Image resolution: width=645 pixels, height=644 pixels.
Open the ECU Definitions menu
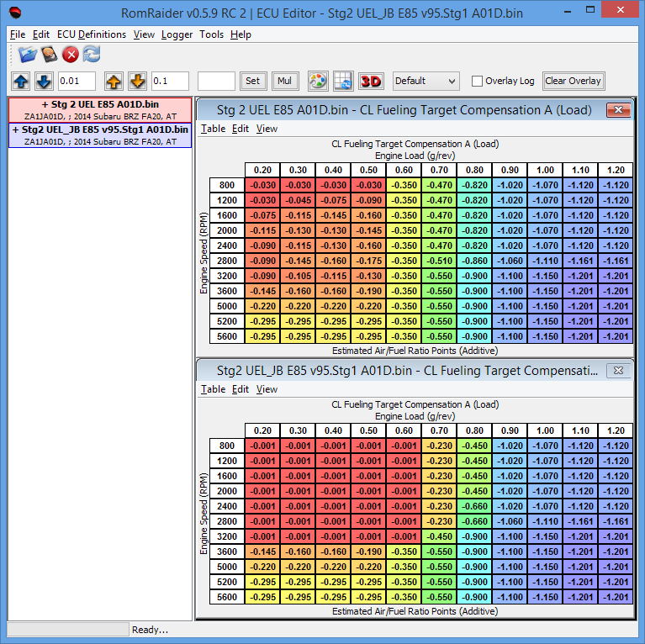click(x=92, y=34)
